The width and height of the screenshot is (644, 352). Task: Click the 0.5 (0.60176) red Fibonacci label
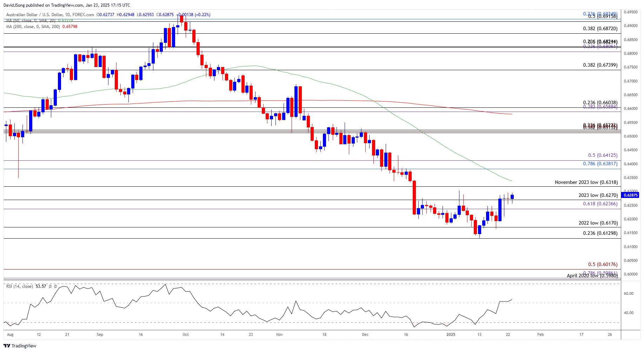click(602, 264)
